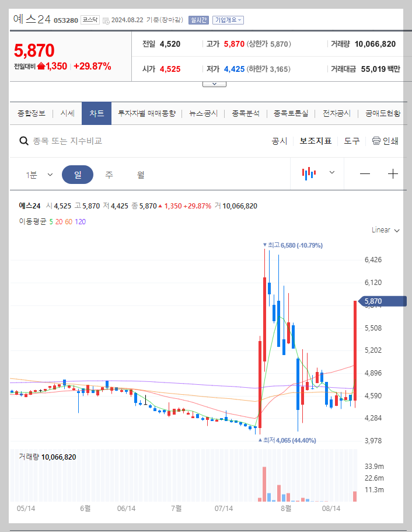Enable 실시간 real-time quotes
The image size is (412, 532).
tap(198, 19)
